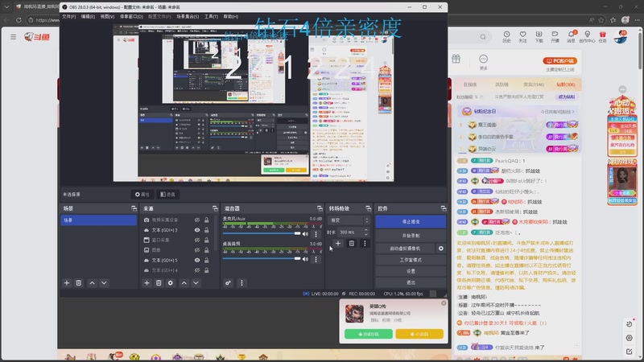The height and width of the screenshot is (362, 644).
Task: Toggle visibility of 视频采集设备 source
Action: point(197,220)
